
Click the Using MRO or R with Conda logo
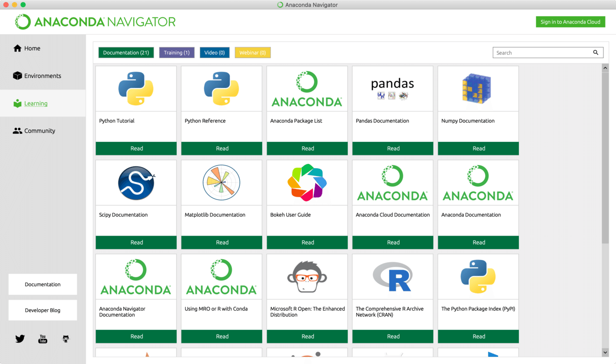(x=221, y=276)
